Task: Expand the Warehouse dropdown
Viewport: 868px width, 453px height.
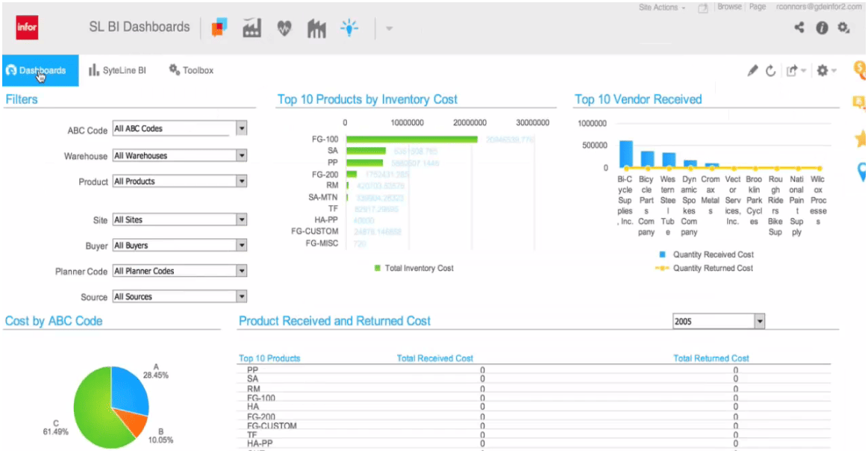Action: (241, 156)
